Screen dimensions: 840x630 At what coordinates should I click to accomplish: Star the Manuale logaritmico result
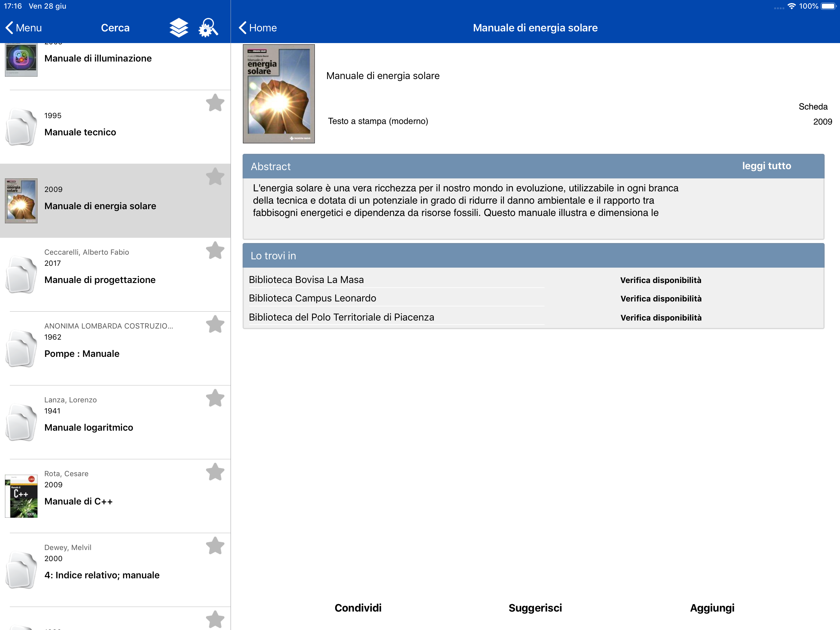[x=215, y=398]
